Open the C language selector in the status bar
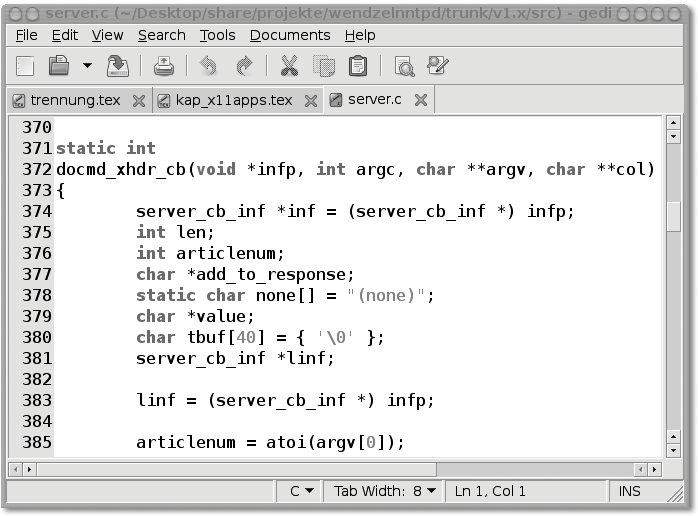 point(302,491)
